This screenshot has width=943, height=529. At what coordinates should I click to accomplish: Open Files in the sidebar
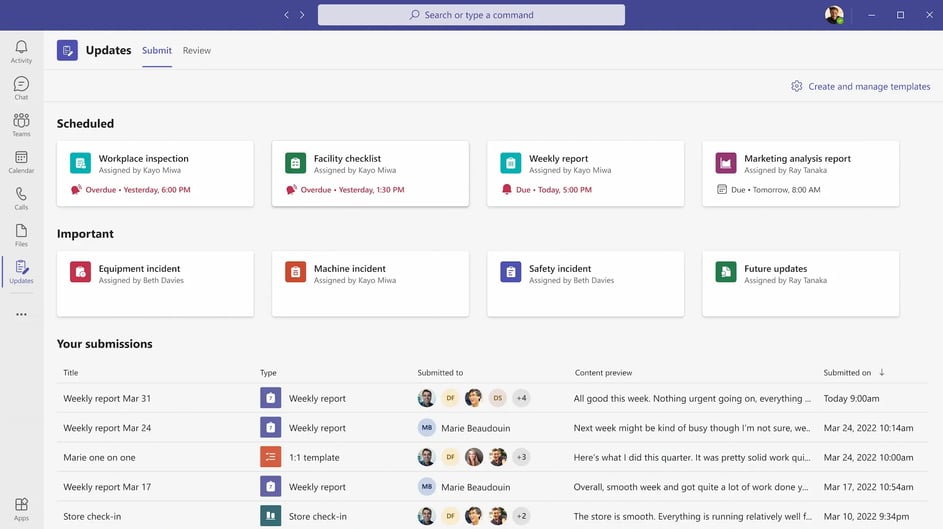click(21, 235)
